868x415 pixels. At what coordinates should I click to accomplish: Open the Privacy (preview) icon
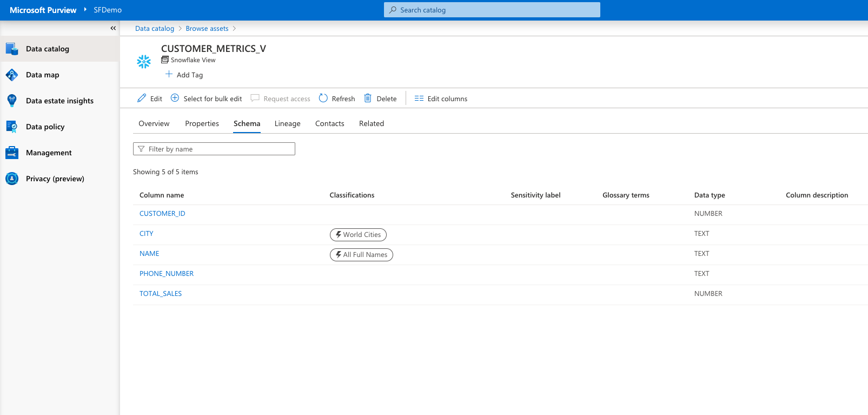coord(12,179)
